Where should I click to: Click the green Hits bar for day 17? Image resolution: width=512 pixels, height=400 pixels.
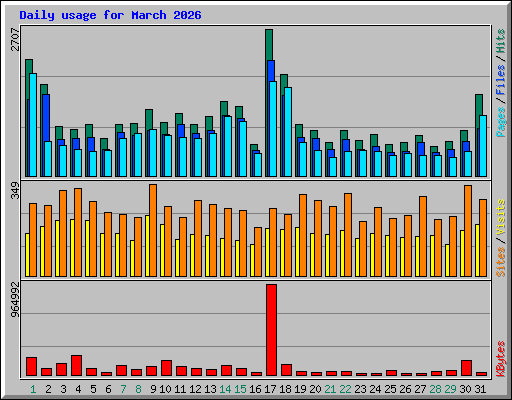coord(269,45)
